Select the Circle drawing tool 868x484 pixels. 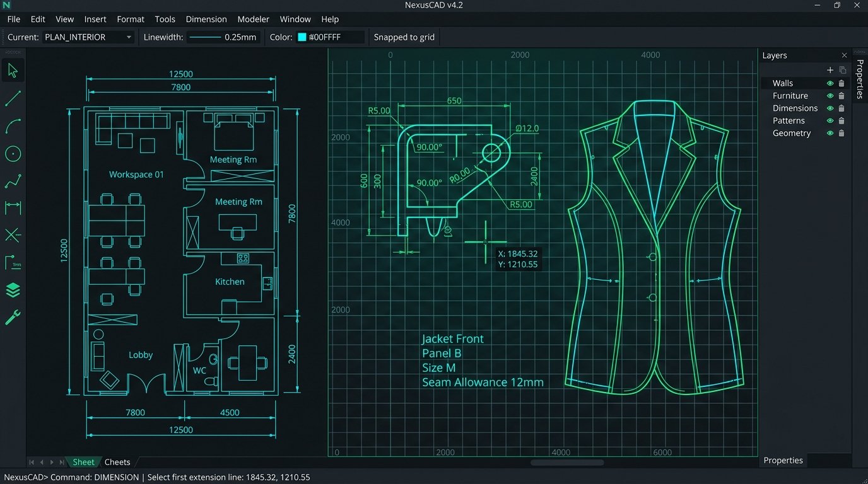click(13, 154)
